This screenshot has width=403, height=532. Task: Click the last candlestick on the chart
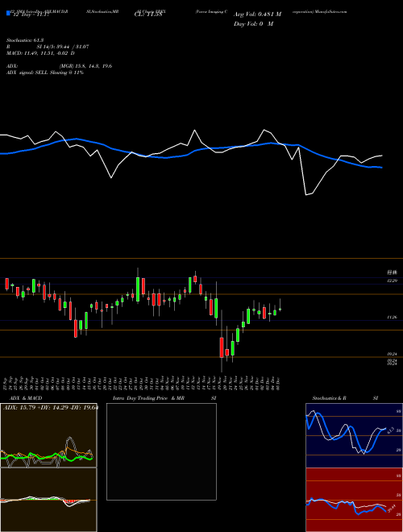point(280,309)
